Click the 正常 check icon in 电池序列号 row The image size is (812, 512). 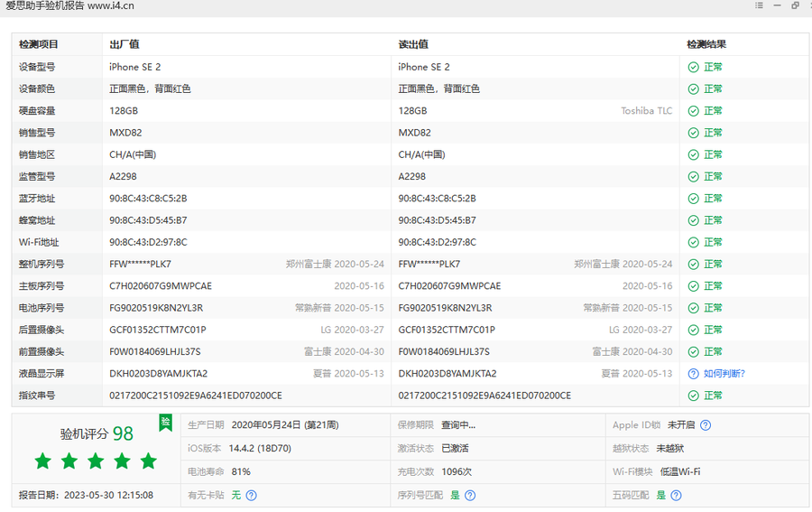pyautogui.click(x=694, y=308)
